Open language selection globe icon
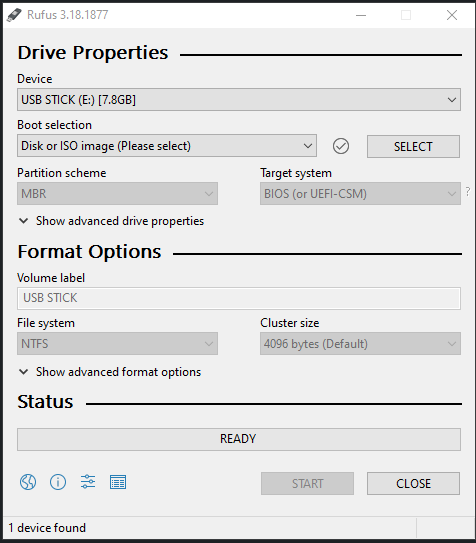Viewport: 476px width, 543px height. 28,482
